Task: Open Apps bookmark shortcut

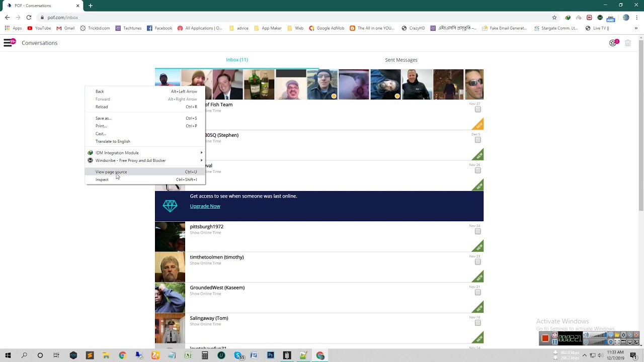Action: [14, 28]
